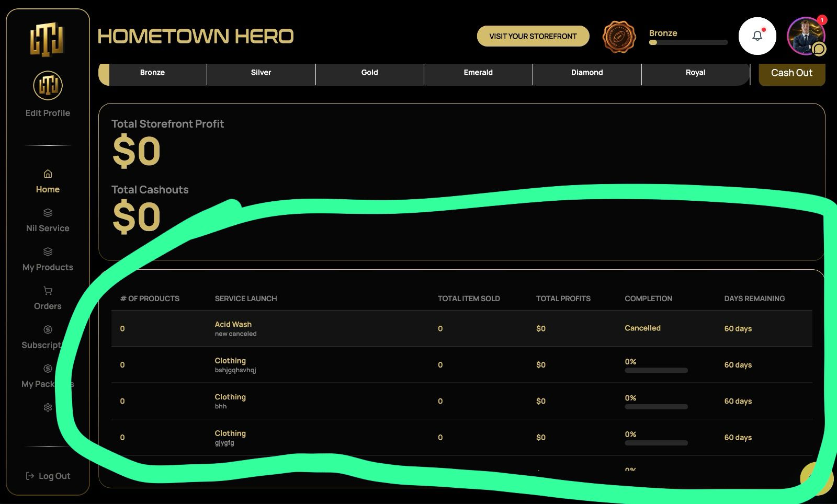The width and height of the screenshot is (837, 504).
Task: Click the Bronze badge medal icon
Action: (619, 37)
